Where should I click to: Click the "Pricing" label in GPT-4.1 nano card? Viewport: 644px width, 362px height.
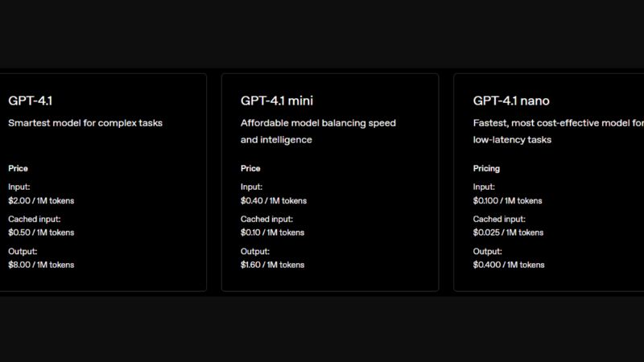click(x=486, y=169)
